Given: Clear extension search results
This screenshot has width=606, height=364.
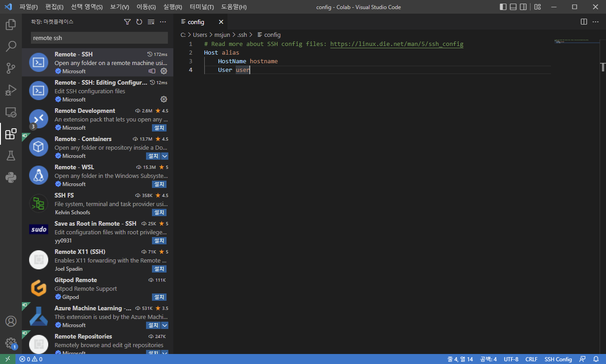Looking at the screenshot, I should 151,22.
